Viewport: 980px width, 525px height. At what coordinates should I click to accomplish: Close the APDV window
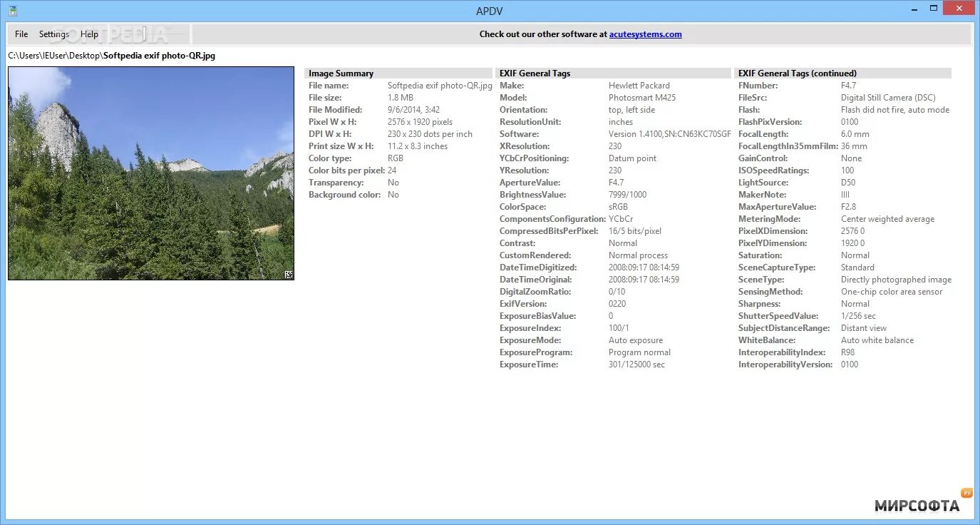(x=957, y=9)
